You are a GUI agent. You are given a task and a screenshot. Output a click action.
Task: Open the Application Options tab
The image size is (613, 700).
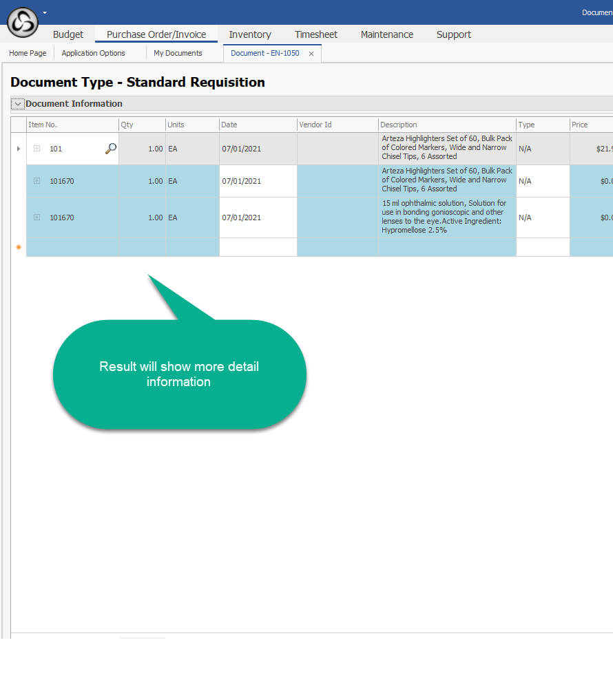click(94, 53)
